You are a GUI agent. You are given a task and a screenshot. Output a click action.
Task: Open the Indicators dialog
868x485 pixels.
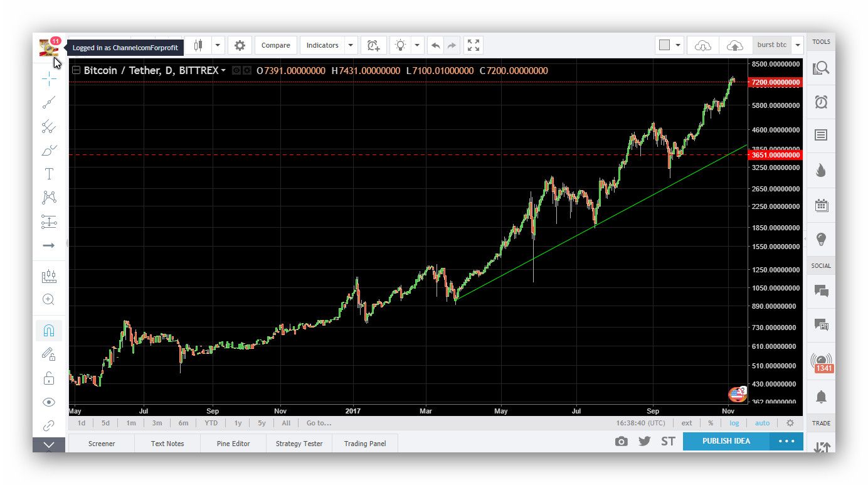(322, 45)
